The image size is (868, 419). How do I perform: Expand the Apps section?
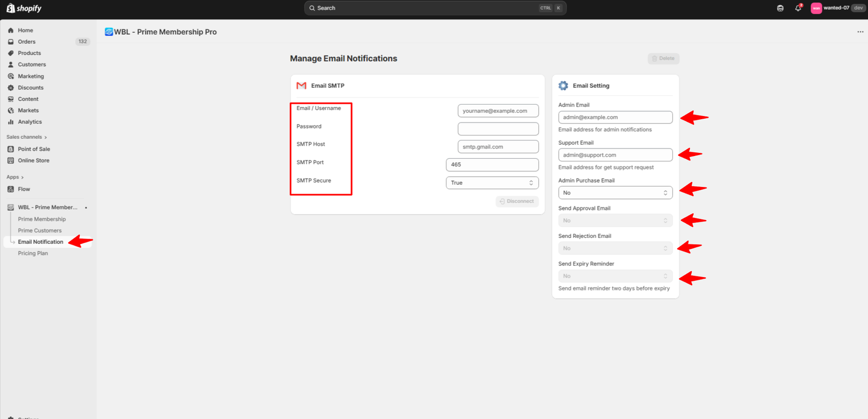(x=15, y=177)
